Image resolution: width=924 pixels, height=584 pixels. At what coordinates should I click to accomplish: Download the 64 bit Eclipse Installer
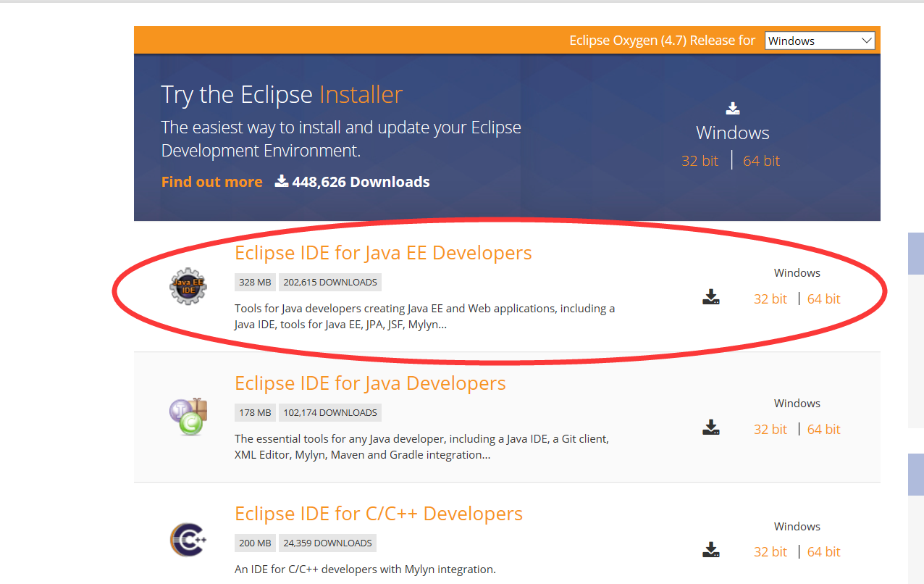click(x=761, y=161)
